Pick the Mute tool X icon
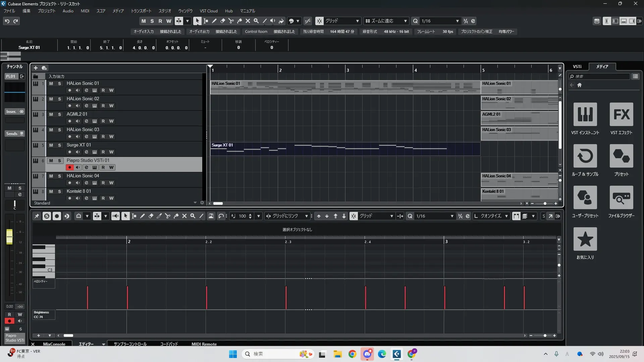The image size is (644, 362). coord(248,21)
